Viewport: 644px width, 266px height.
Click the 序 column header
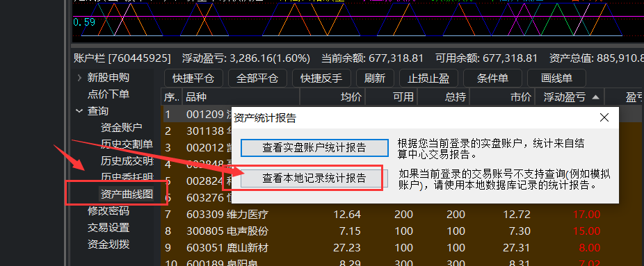172,97
